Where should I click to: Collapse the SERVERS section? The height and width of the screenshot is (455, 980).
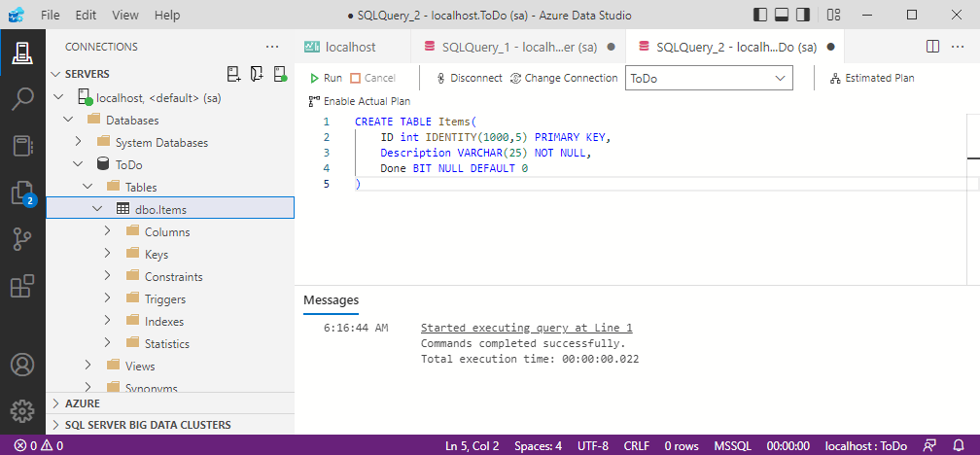click(54, 74)
